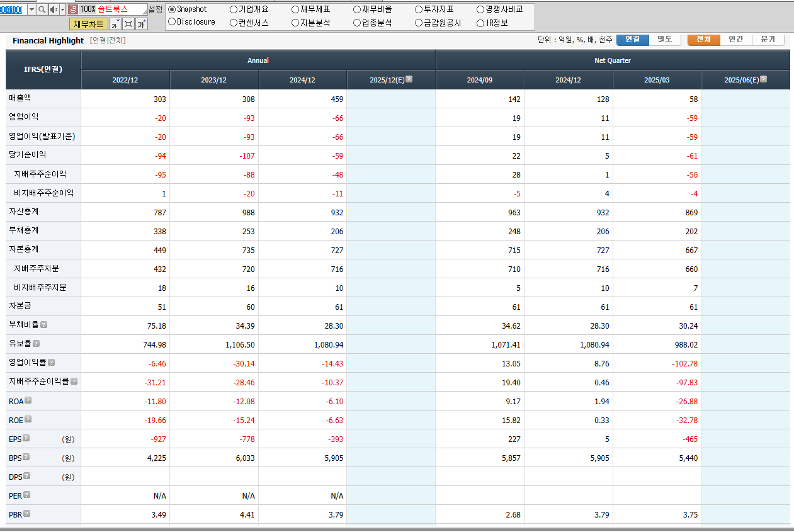Switch to the 연결 consolidated tab

(x=632, y=39)
